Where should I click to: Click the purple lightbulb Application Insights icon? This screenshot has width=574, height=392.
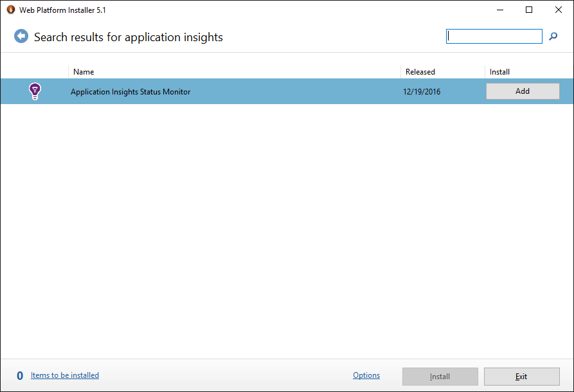tap(35, 91)
